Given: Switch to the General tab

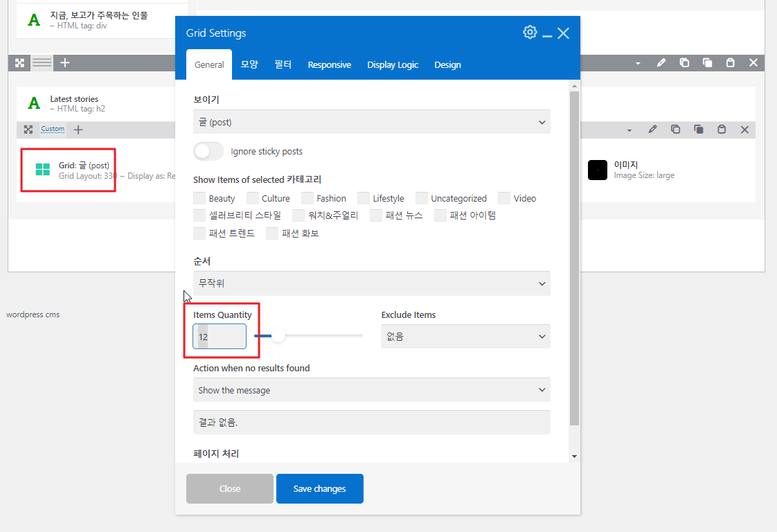Looking at the screenshot, I should [209, 64].
